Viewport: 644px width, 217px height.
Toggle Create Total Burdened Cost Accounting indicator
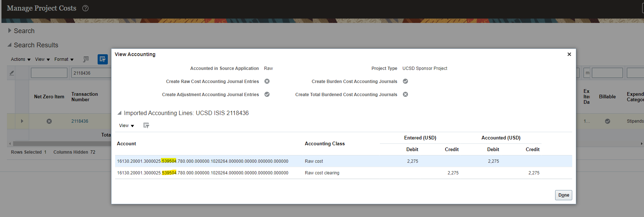pos(405,95)
